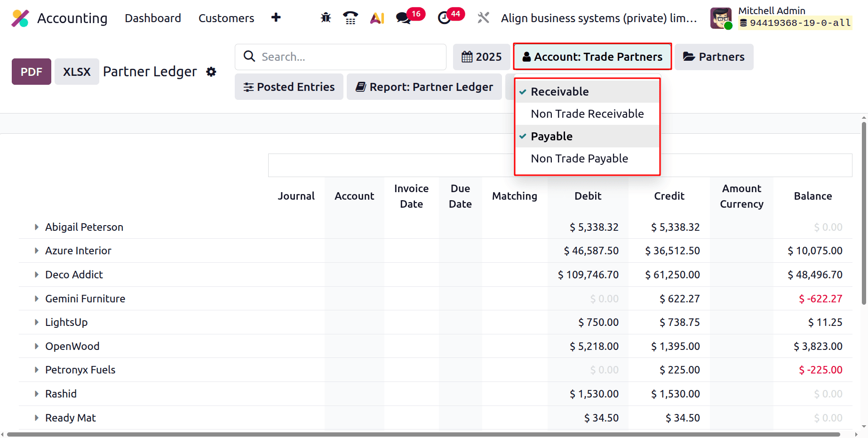Click OpenWood credit $ 1,395.00
This screenshot has width=868, height=438.
click(676, 346)
